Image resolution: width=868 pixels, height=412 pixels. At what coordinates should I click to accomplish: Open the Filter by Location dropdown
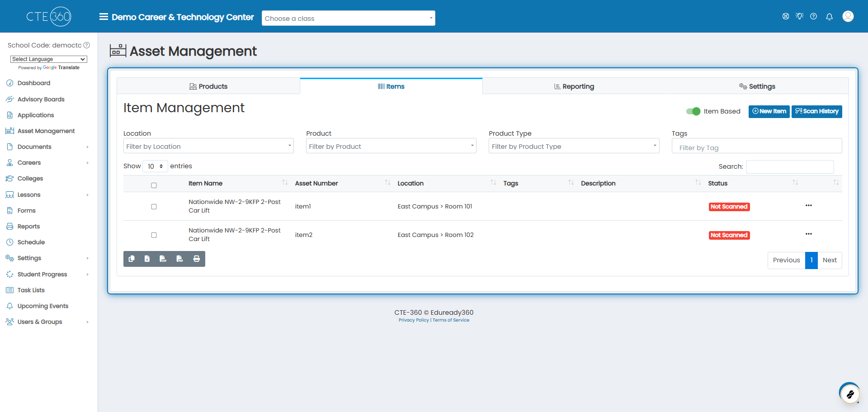pyautogui.click(x=208, y=146)
